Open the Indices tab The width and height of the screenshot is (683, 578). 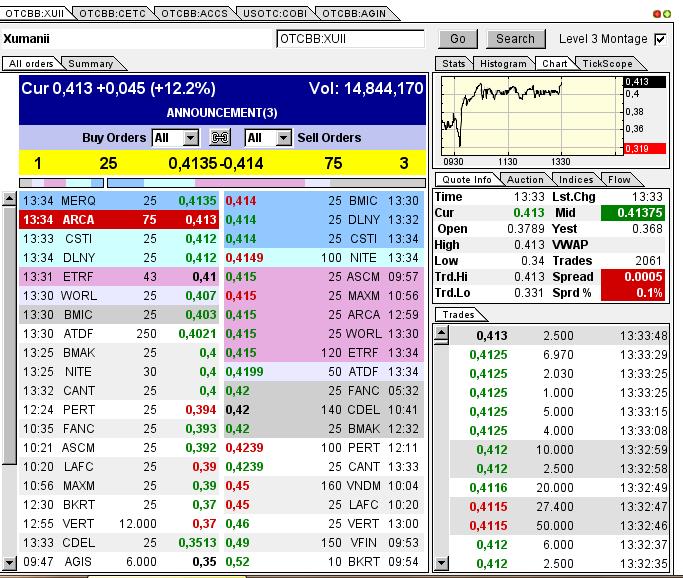576,179
